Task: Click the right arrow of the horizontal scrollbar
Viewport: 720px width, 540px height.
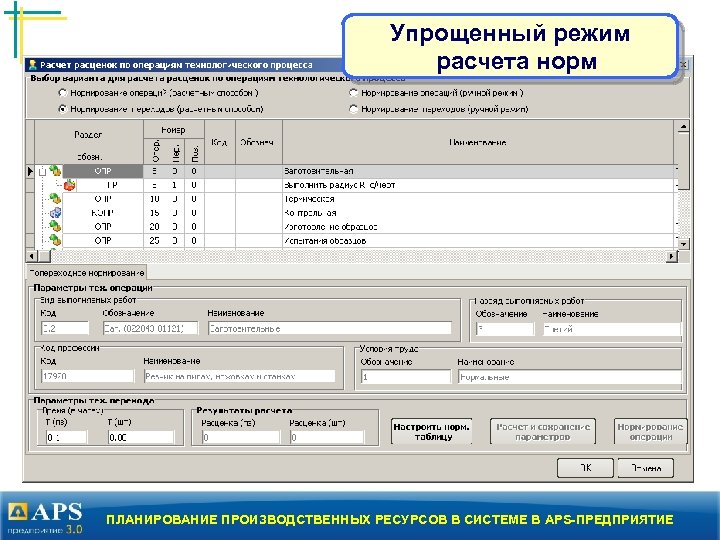Action: point(672,256)
